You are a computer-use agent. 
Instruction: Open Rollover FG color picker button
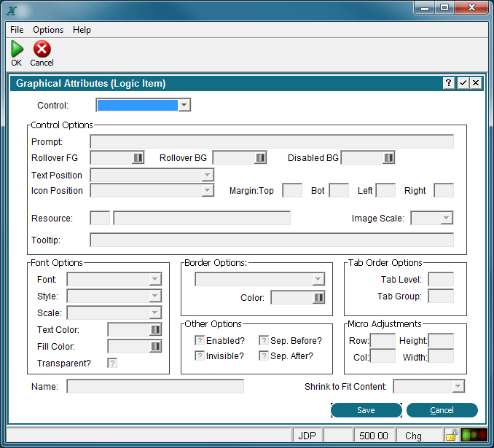[x=138, y=157]
